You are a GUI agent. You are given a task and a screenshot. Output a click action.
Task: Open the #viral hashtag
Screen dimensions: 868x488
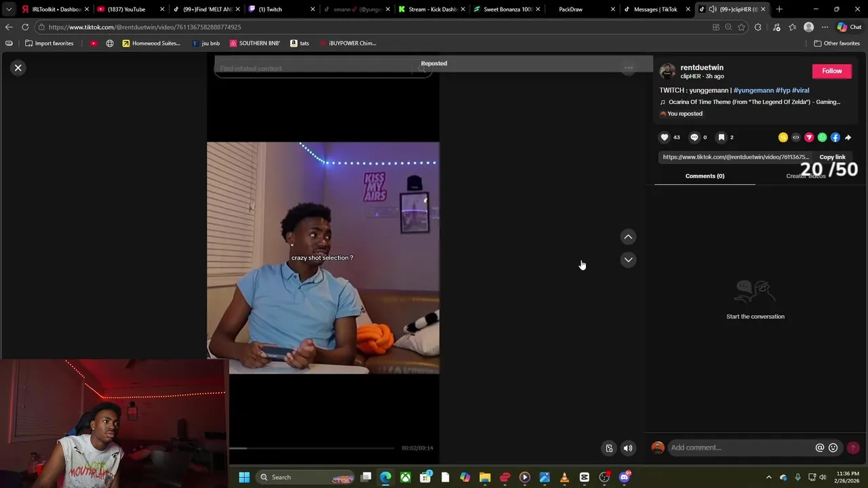(800, 90)
